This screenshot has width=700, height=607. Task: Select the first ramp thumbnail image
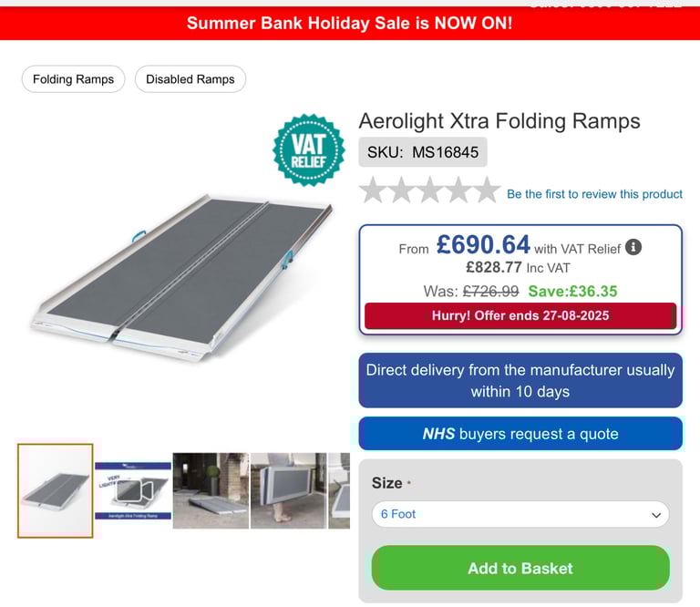pos(56,490)
